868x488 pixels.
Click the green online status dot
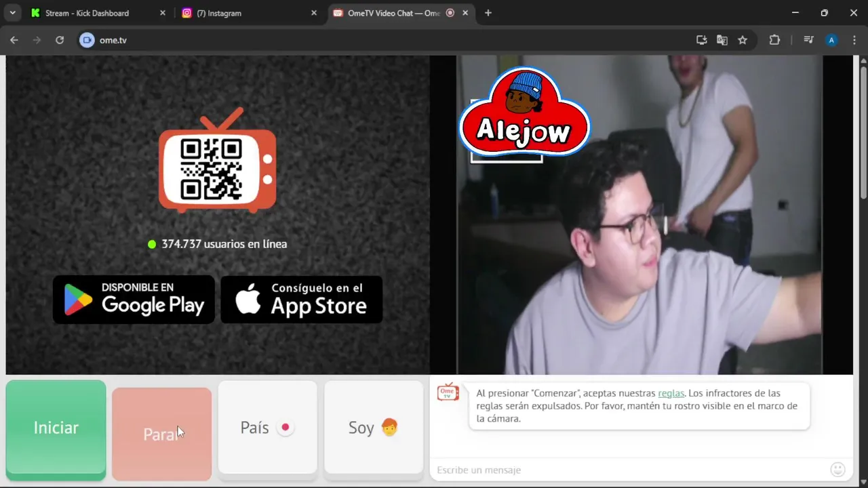coord(152,244)
